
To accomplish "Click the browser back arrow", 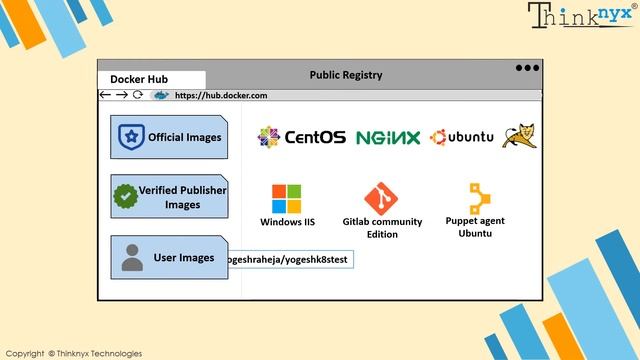I will click(x=105, y=95).
